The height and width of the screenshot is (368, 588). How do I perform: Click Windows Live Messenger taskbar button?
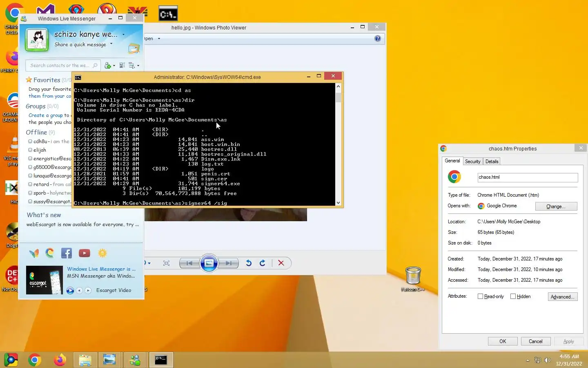[x=135, y=360]
